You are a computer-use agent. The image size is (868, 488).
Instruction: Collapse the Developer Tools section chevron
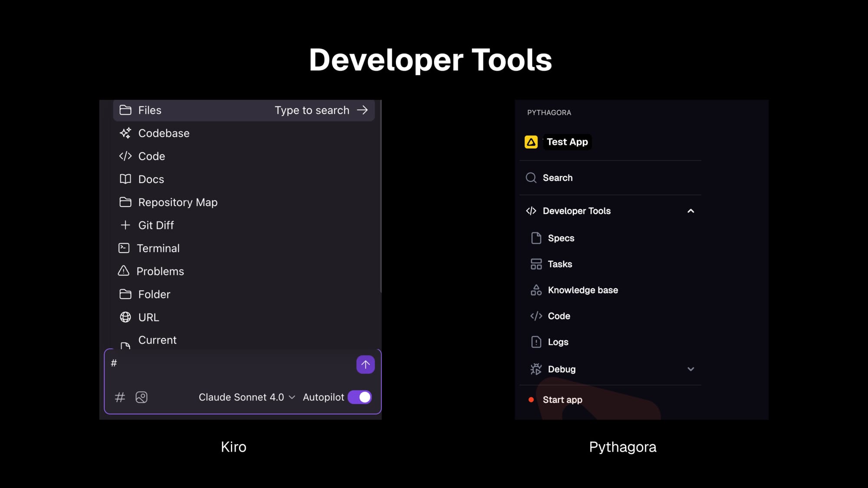690,211
